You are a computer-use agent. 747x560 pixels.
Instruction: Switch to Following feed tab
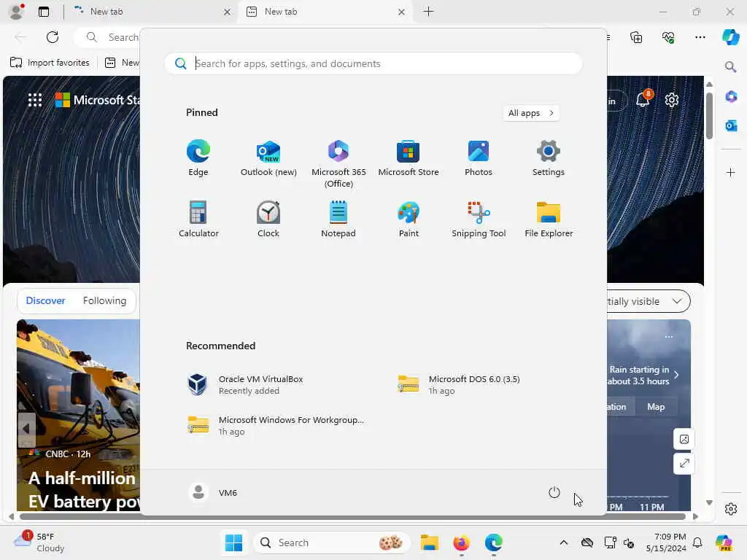pyautogui.click(x=104, y=300)
